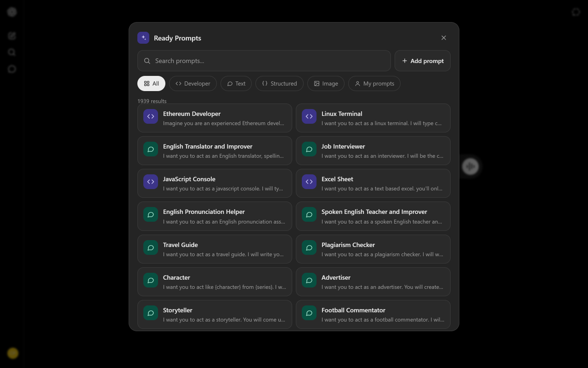Focus the Search prompts input field

point(264,61)
